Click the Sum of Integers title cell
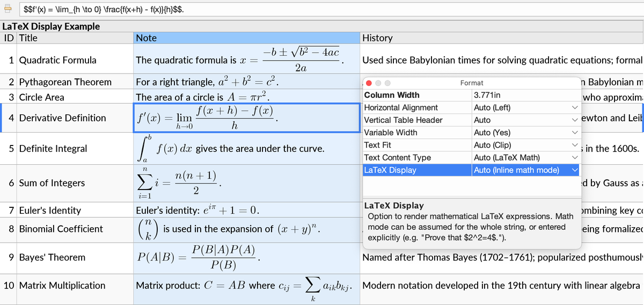This screenshot has height=305, width=644. tap(75, 183)
